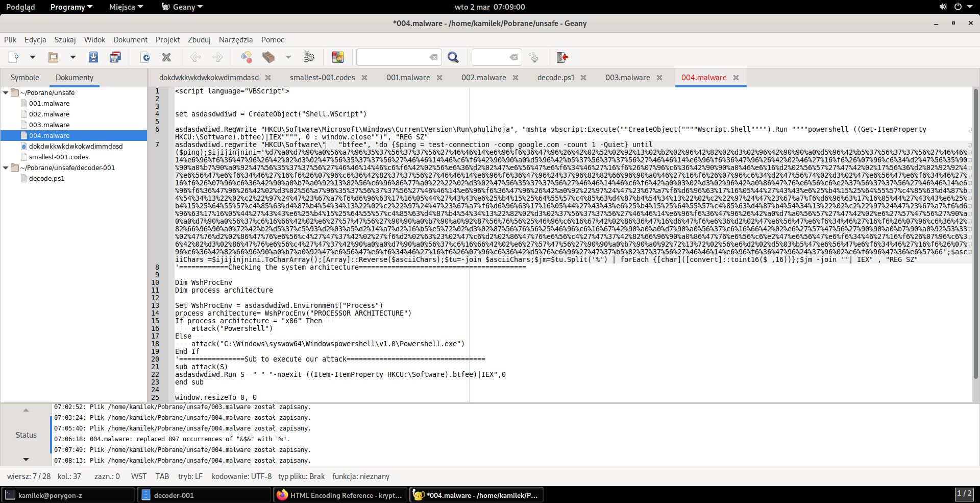Run the current file with gears icon
The height and width of the screenshot is (503, 980).
[309, 57]
